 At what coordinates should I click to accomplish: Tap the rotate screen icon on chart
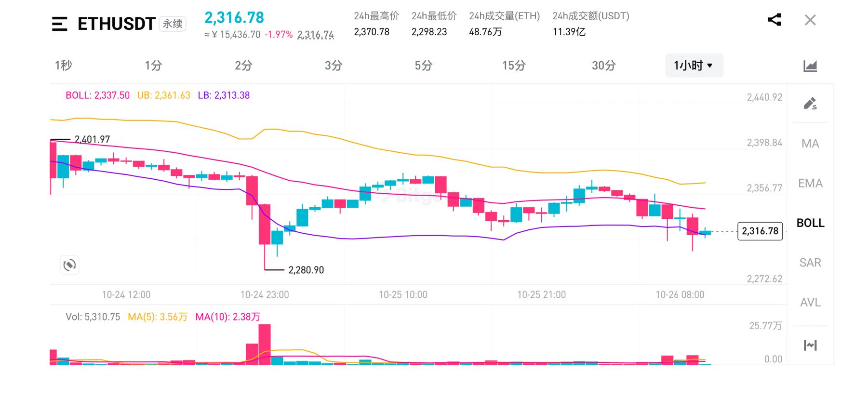point(69,265)
